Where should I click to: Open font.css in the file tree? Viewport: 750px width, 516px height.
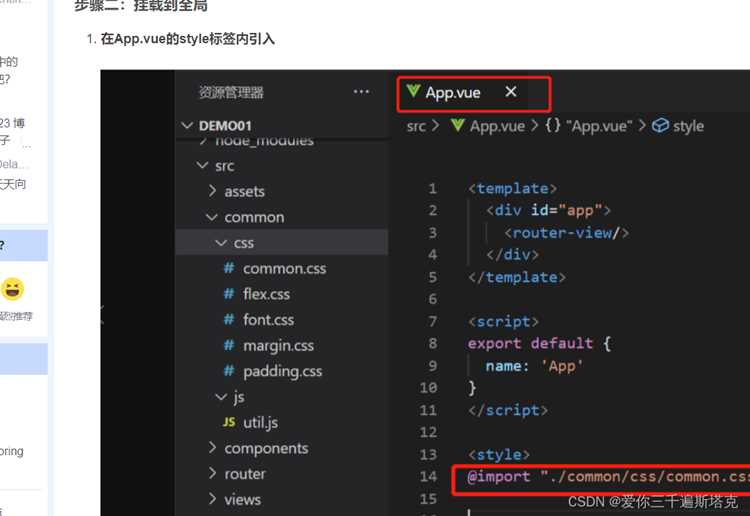268,319
